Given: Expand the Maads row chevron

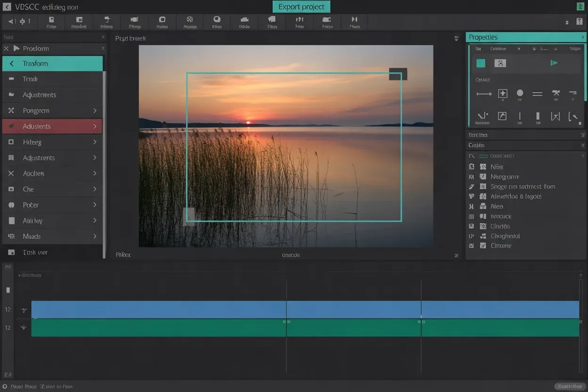Looking at the screenshot, I should coord(95,237).
